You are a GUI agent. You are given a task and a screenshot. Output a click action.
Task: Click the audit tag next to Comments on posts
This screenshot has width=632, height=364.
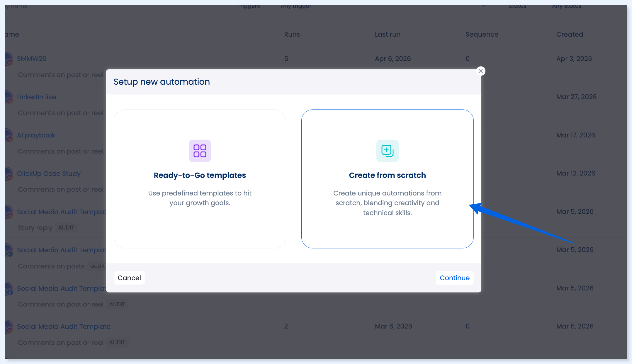coord(97,266)
